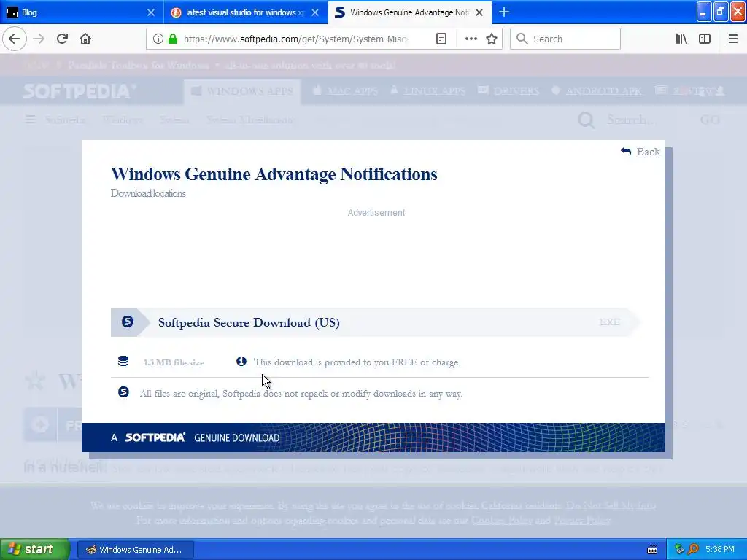Open the dimmed Drivers link
Viewport: 747px width, 560px height.
tap(508, 90)
